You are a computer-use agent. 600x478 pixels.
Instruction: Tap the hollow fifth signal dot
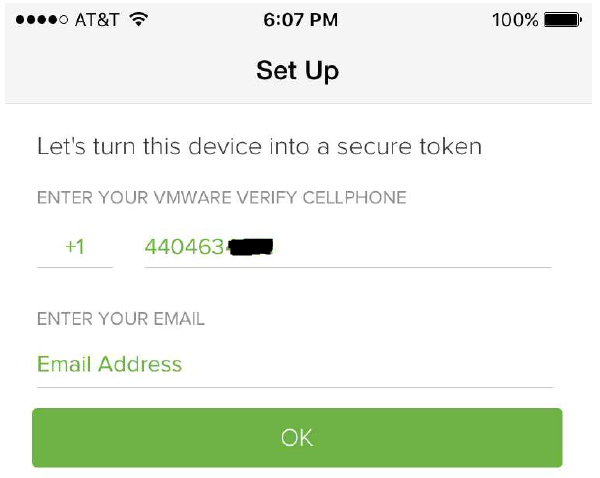point(63,20)
